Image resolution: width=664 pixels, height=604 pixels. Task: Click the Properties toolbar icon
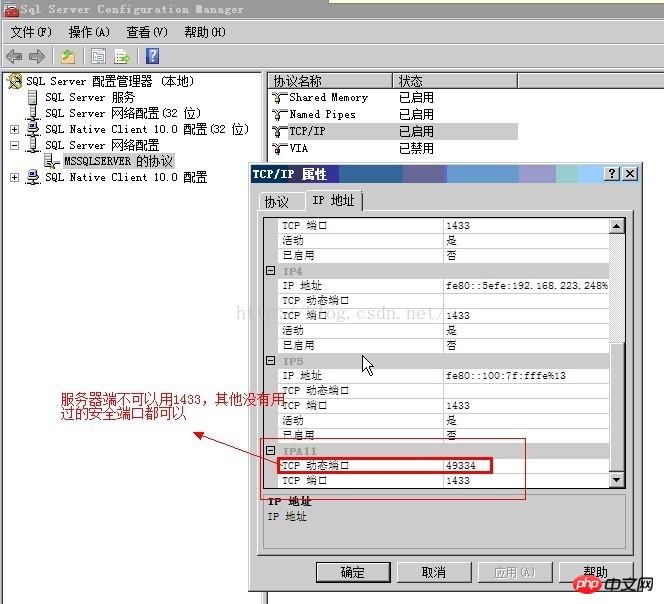pos(99,56)
